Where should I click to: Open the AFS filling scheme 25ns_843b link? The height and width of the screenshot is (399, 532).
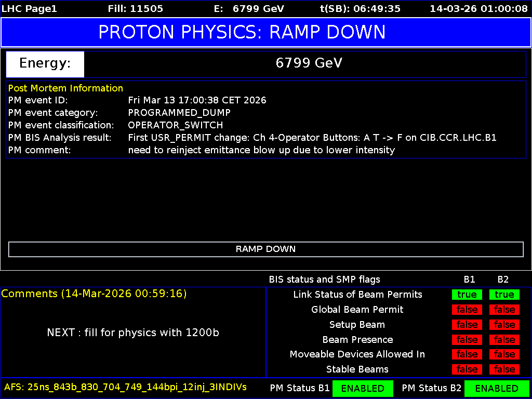click(125, 387)
